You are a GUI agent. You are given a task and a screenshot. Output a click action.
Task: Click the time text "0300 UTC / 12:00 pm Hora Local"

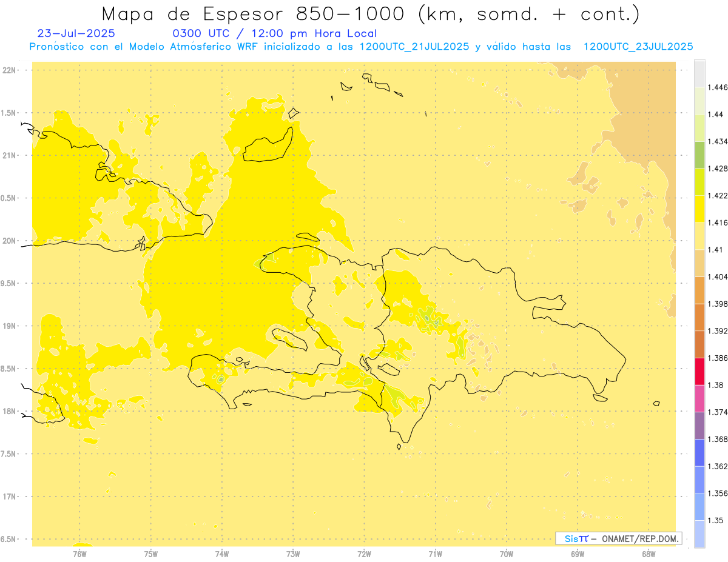(275, 34)
